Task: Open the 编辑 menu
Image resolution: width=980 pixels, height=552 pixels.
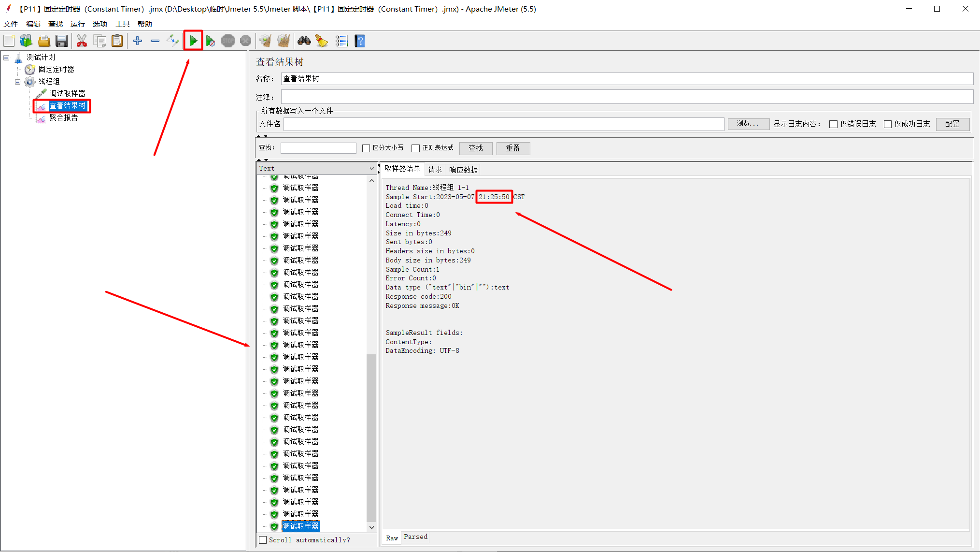Action: pos(33,24)
